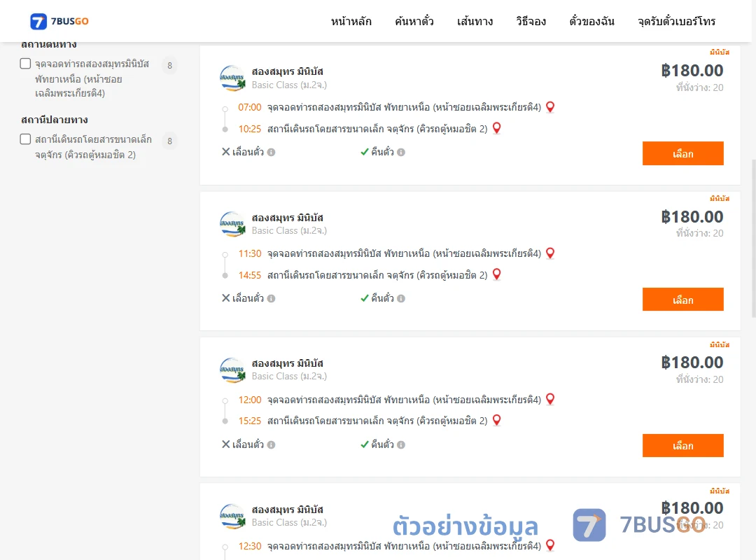
Task: Open map pin for 07:00 departure stop
Action: [x=550, y=107]
